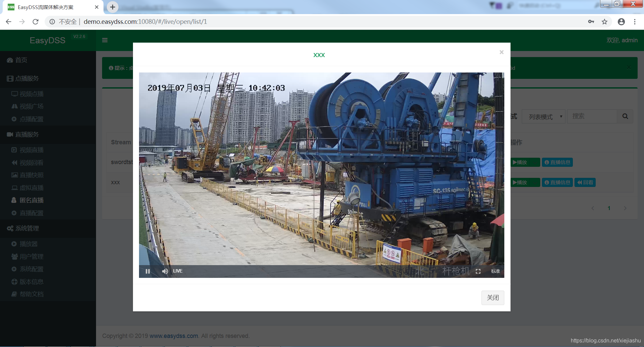This screenshot has height=347, width=644.
Task: Click the EasyDSS logo
Action: [47, 41]
